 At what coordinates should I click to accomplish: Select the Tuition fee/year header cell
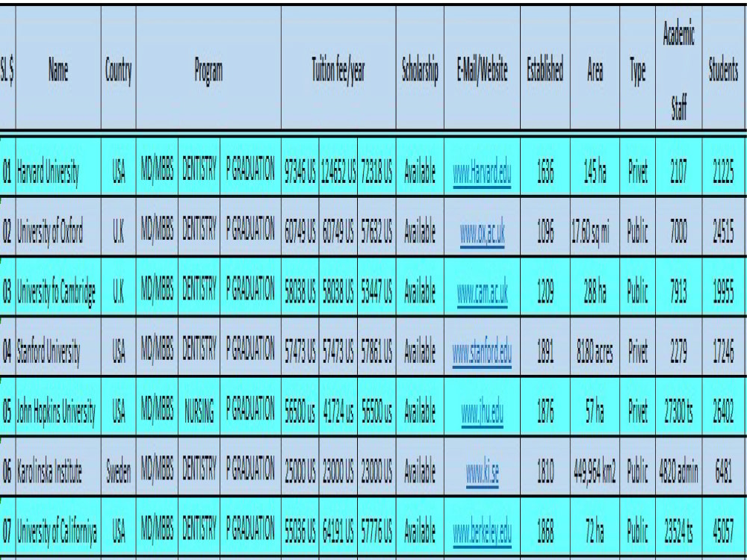point(338,69)
